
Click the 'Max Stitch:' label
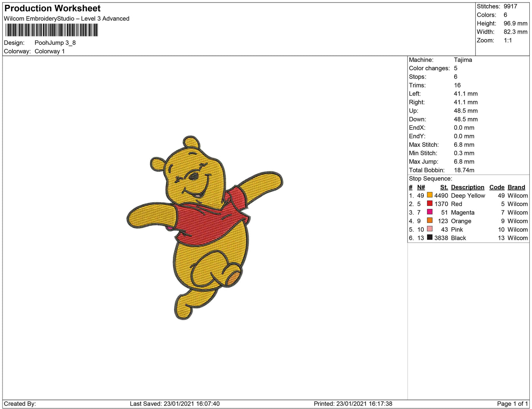424,145
